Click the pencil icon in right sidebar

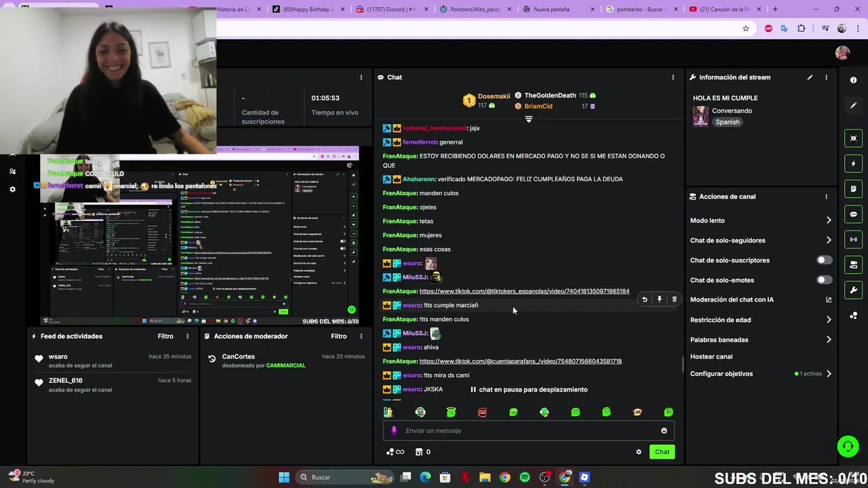(853, 105)
